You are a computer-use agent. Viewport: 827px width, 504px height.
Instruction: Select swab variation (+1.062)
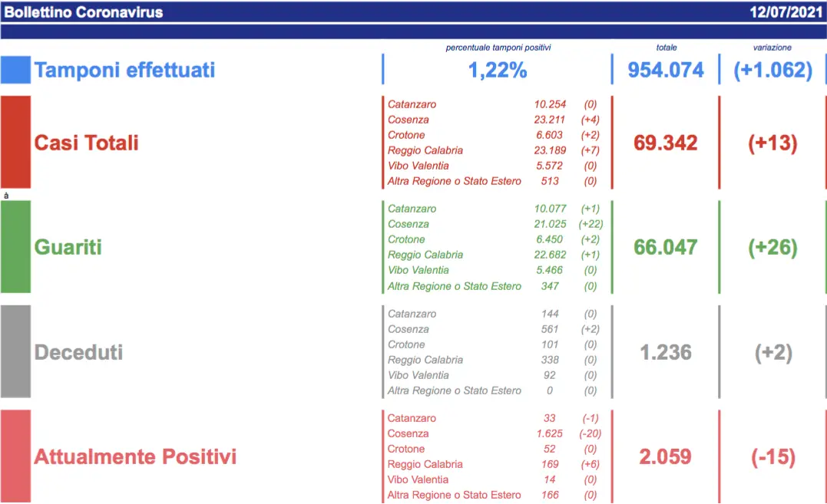(772, 70)
